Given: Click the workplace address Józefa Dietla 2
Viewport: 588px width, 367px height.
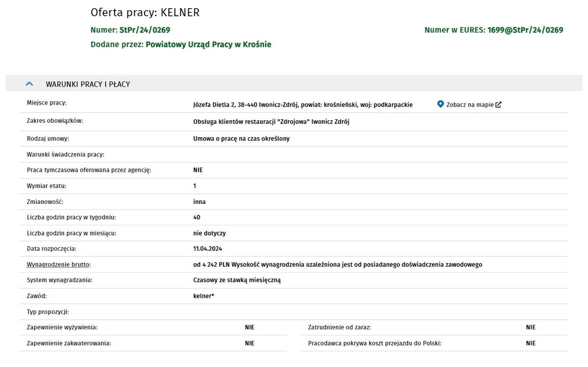Looking at the screenshot, I should tap(214, 105).
